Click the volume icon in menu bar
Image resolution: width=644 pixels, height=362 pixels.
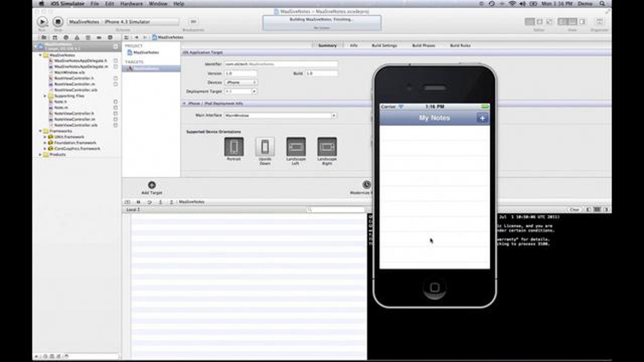522,4
